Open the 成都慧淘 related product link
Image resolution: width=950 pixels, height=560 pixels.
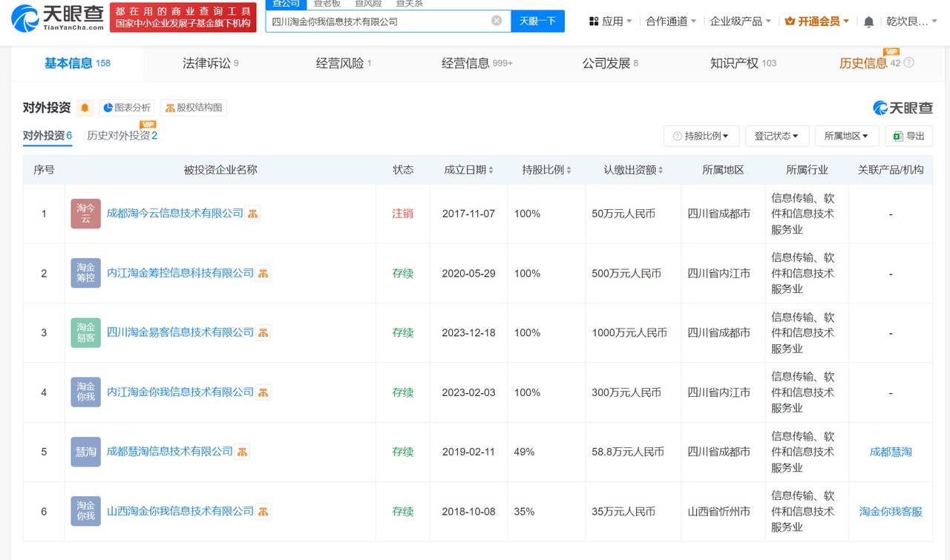click(x=890, y=451)
